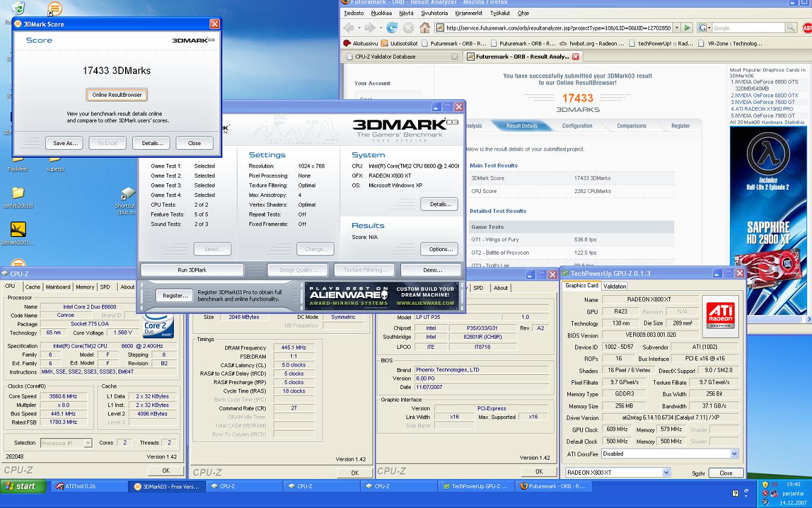
Task: Click green Go arrow beside URL bar
Action: 687,28
